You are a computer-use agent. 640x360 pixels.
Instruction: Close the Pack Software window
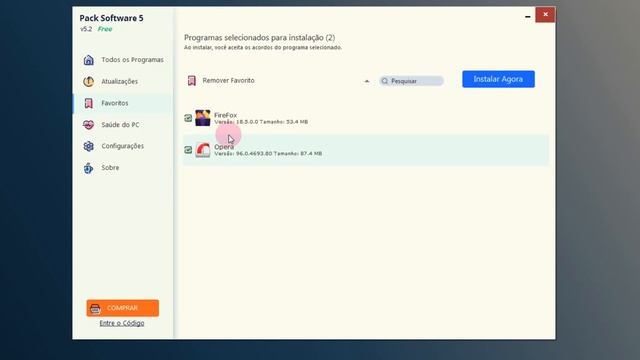coord(545,15)
